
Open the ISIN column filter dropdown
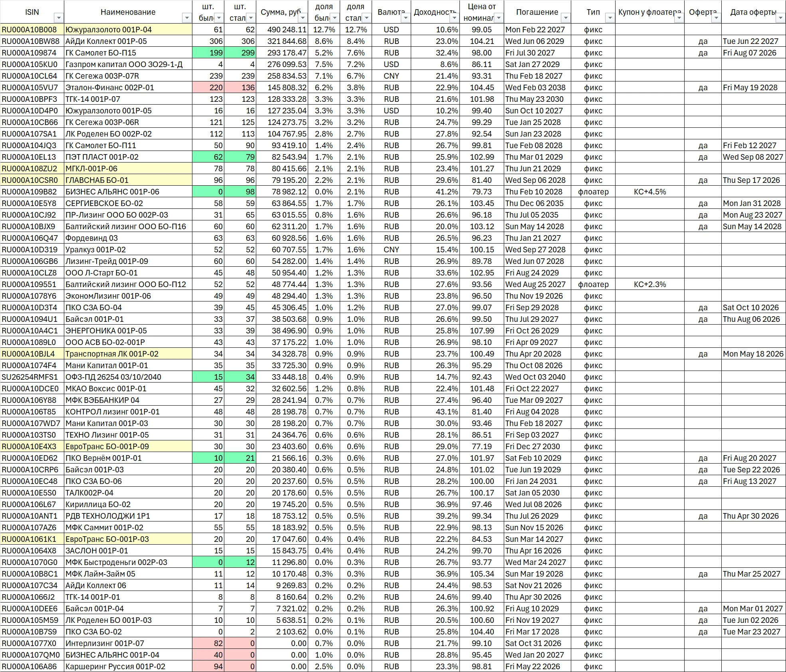[x=59, y=18]
